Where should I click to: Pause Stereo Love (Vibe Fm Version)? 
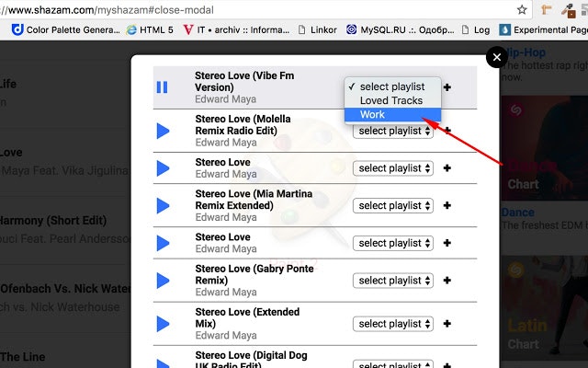pyautogui.click(x=162, y=87)
